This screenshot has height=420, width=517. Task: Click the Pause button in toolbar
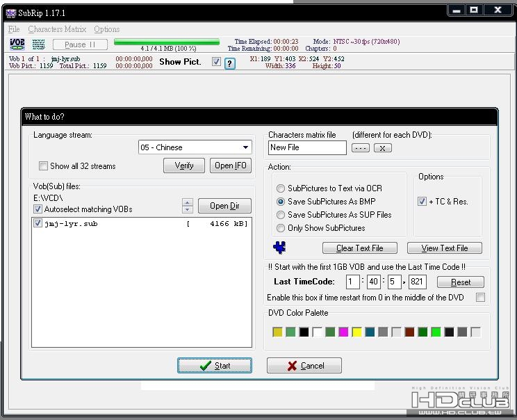click(80, 45)
